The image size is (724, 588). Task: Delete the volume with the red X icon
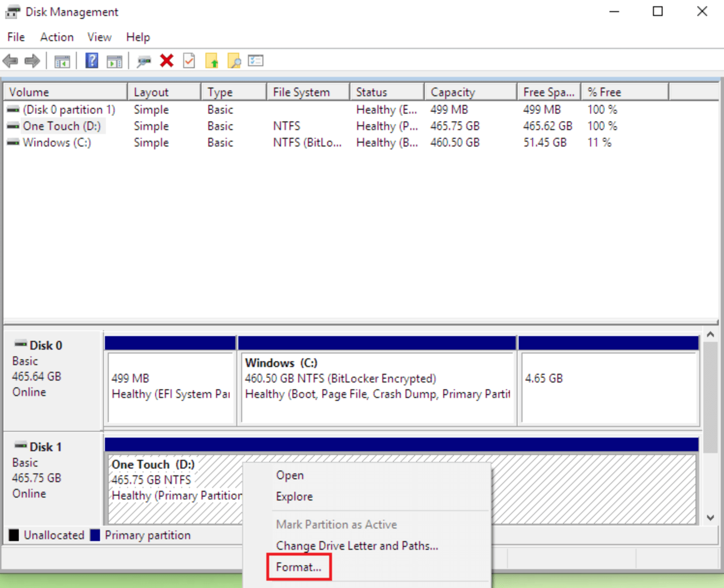(166, 60)
